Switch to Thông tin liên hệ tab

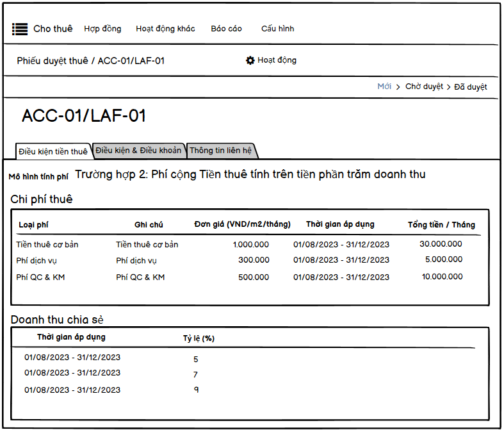pos(221,151)
